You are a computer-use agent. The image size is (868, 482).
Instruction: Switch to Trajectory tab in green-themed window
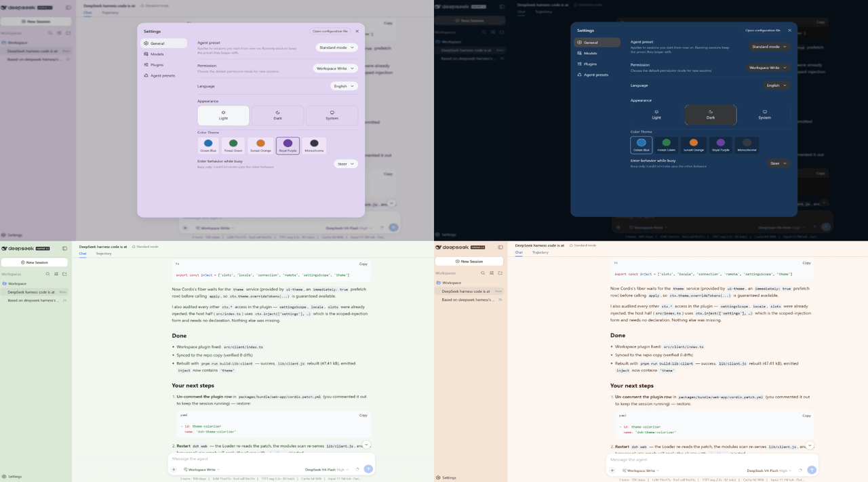[x=104, y=254]
